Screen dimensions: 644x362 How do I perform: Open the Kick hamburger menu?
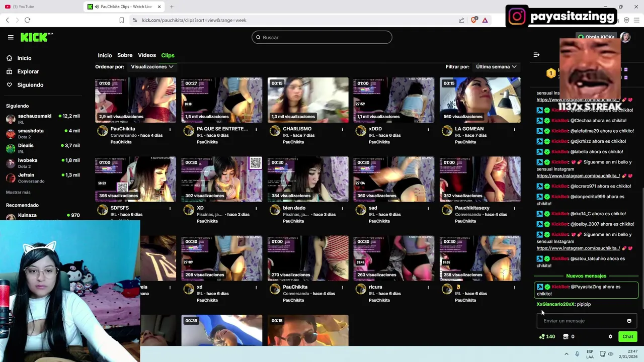tap(11, 37)
